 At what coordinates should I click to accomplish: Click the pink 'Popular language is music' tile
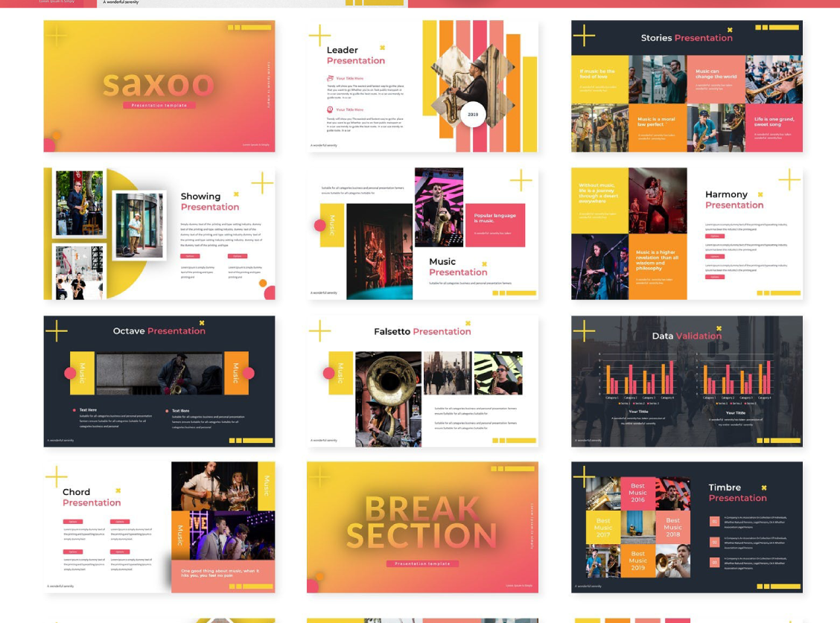tap(494, 224)
